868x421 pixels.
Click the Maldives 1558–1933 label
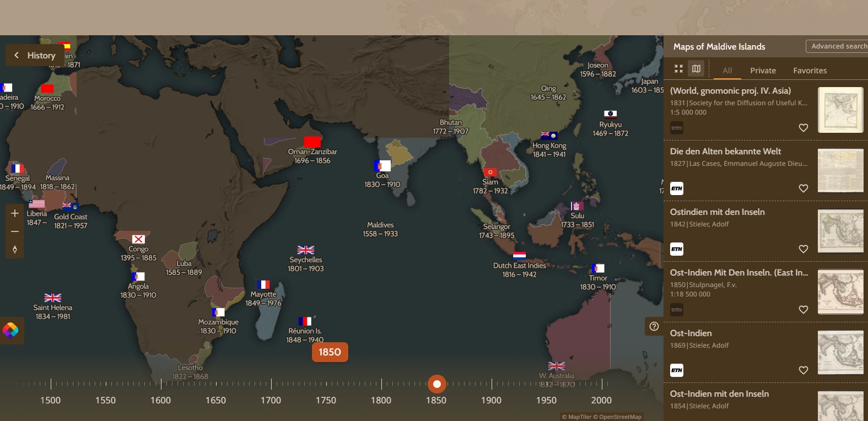coord(380,229)
